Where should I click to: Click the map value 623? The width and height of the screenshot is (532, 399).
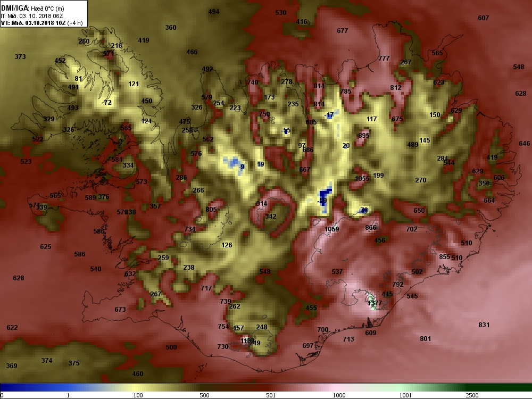coord(439,82)
